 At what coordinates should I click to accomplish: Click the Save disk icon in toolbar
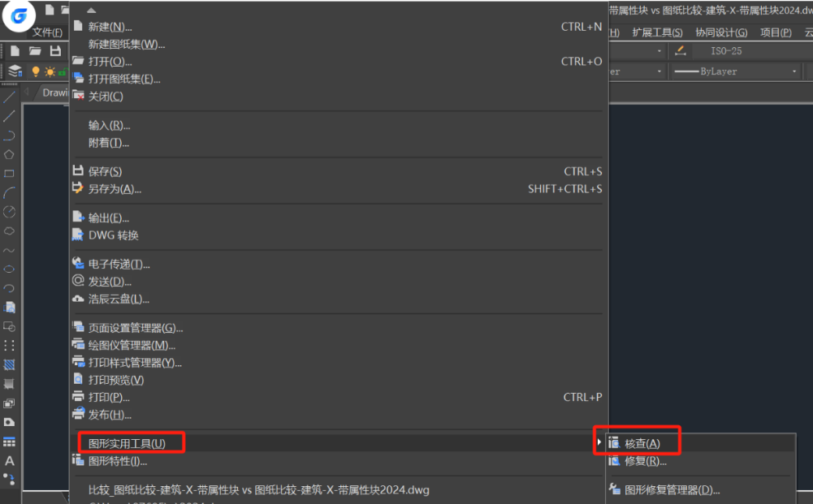55,51
